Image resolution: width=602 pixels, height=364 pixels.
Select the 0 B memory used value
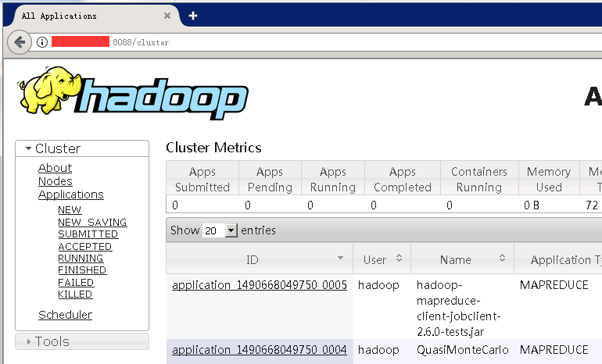[x=532, y=205]
